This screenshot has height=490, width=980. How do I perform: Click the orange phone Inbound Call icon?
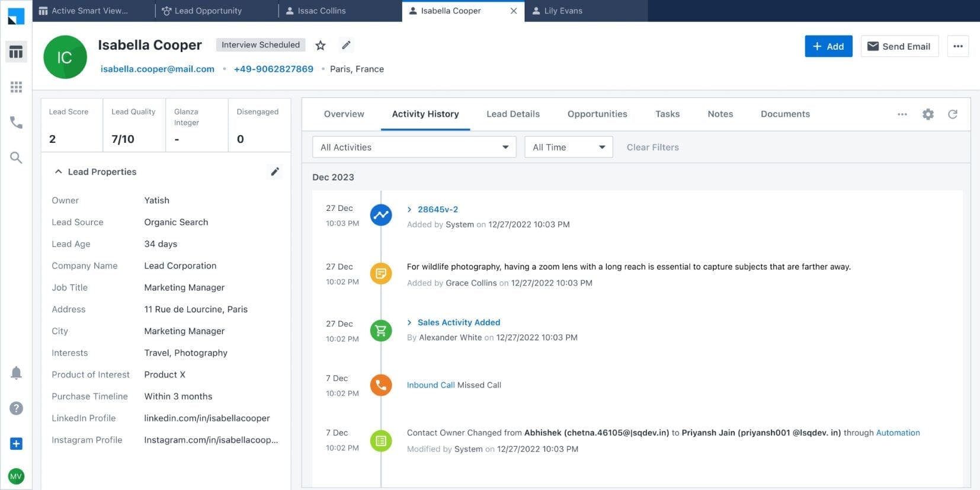[x=381, y=385]
